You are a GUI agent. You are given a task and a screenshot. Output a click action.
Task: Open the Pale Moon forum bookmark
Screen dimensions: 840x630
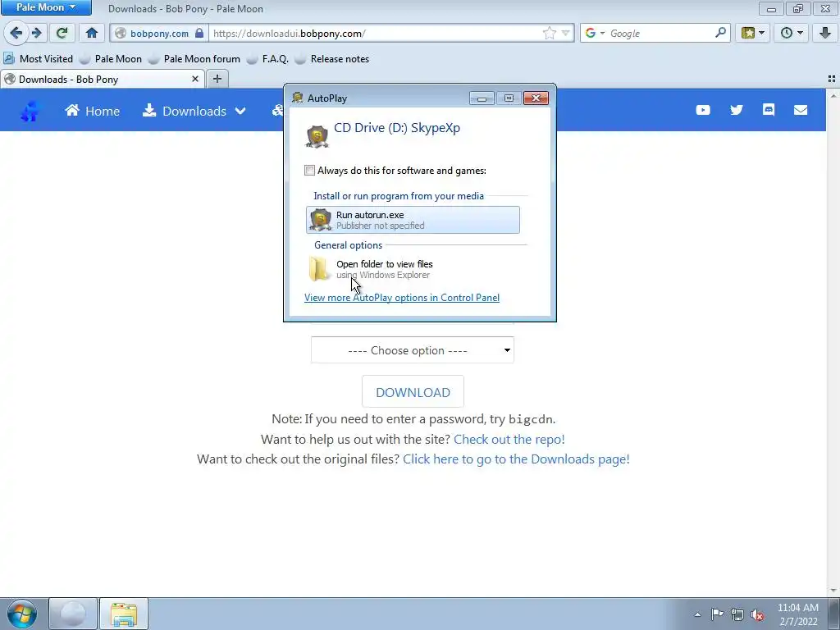[x=194, y=59]
